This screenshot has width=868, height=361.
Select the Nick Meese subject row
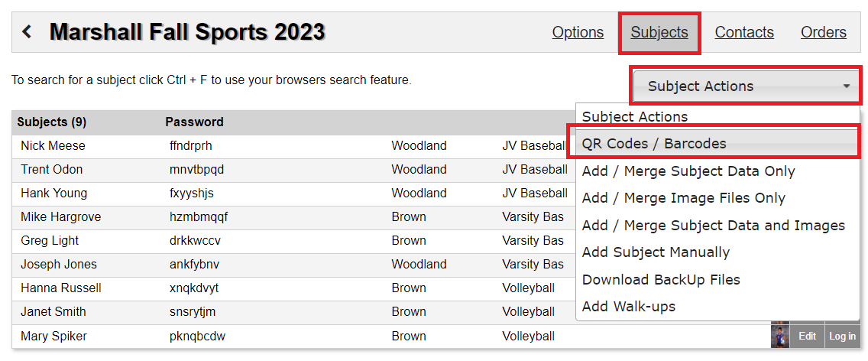click(293, 146)
